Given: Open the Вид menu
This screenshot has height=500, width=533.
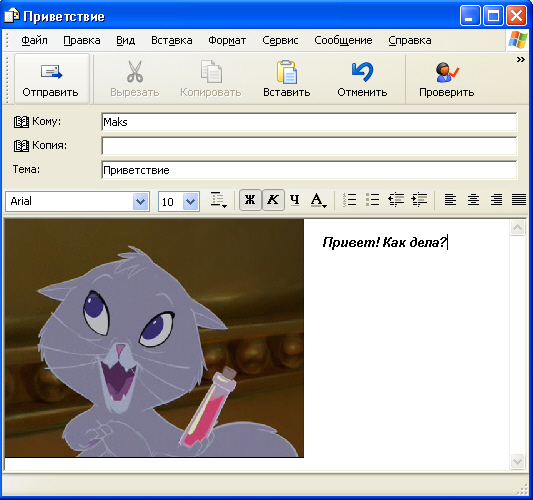Looking at the screenshot, I should [x=125, y=40].
